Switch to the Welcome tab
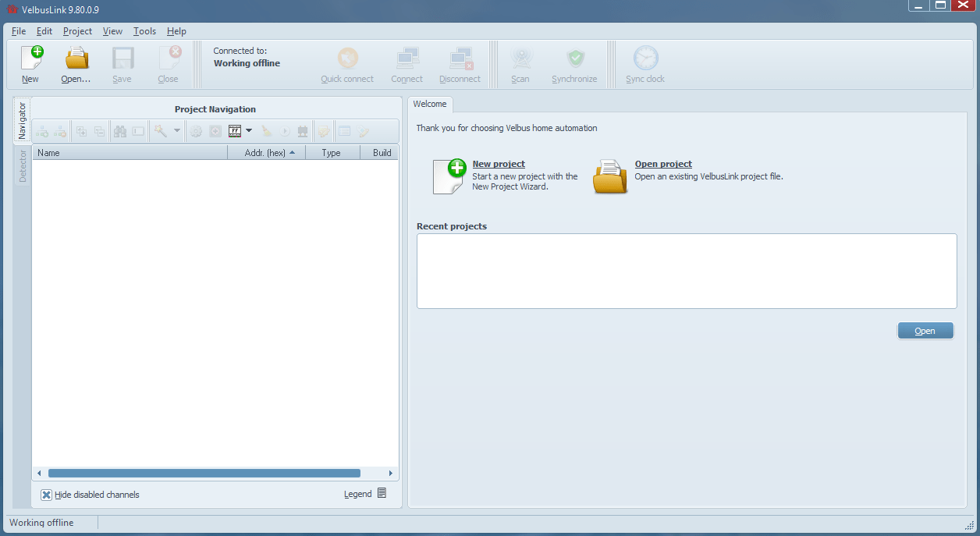The width and height of the screenshot is (980, 536). click(430, 104)
